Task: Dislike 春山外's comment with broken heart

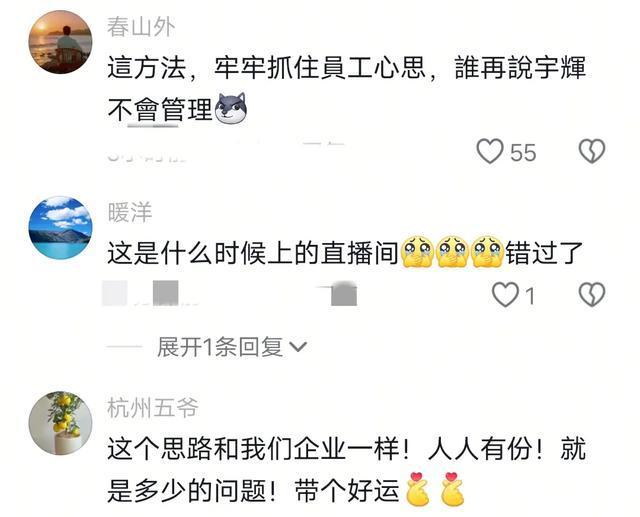Action: pyautogui.click(x=592, y=151)
